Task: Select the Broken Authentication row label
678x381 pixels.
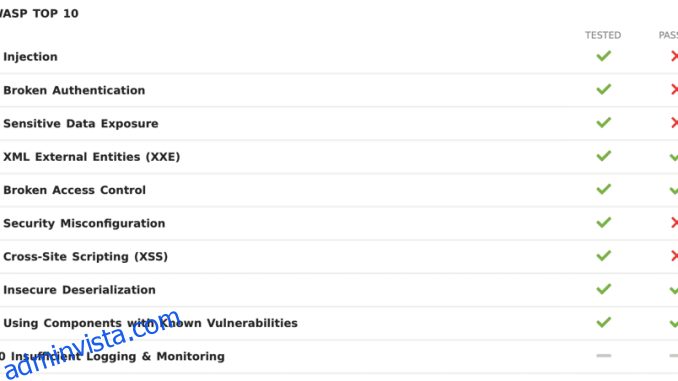Action: pyautogui.click(x=74, y=90)
